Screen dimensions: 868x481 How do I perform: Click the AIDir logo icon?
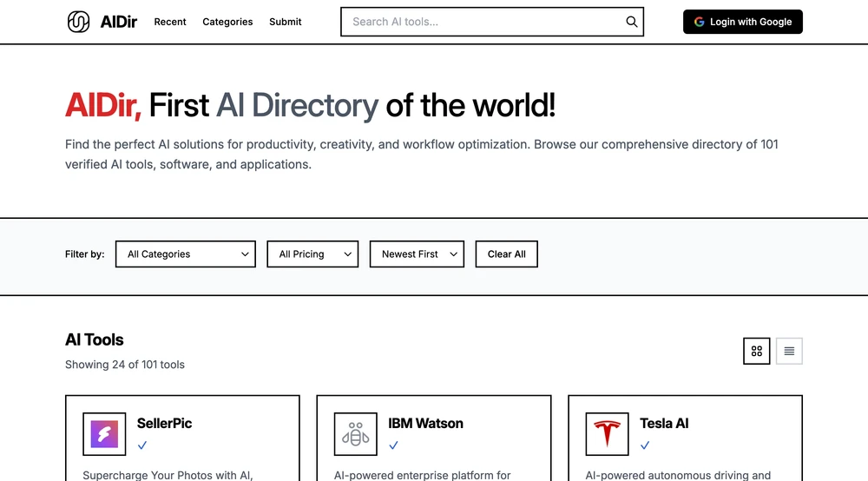[x=79, y=22]
